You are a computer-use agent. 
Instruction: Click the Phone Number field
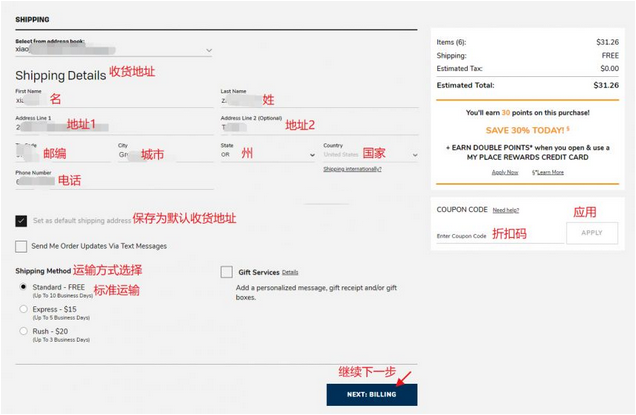click(x=114, y=182)
